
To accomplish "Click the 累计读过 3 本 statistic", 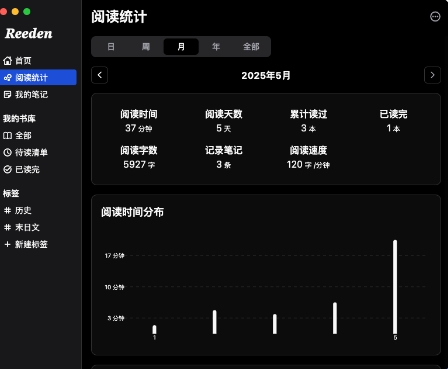I will (308, 121).
